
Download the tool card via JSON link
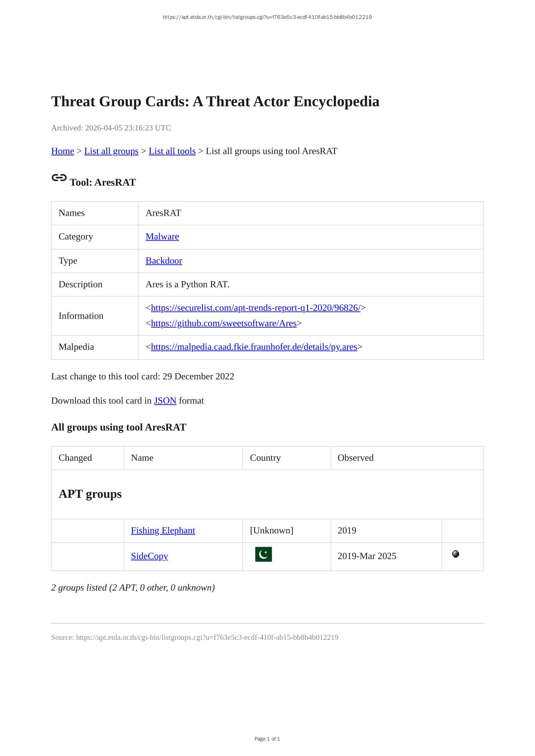coord(165,401)
